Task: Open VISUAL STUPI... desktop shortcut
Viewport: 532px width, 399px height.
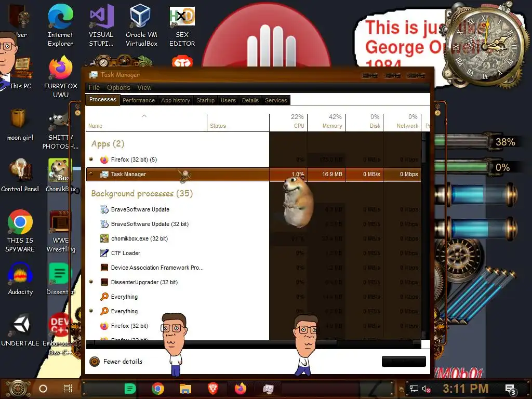Action: click(101, 25)
